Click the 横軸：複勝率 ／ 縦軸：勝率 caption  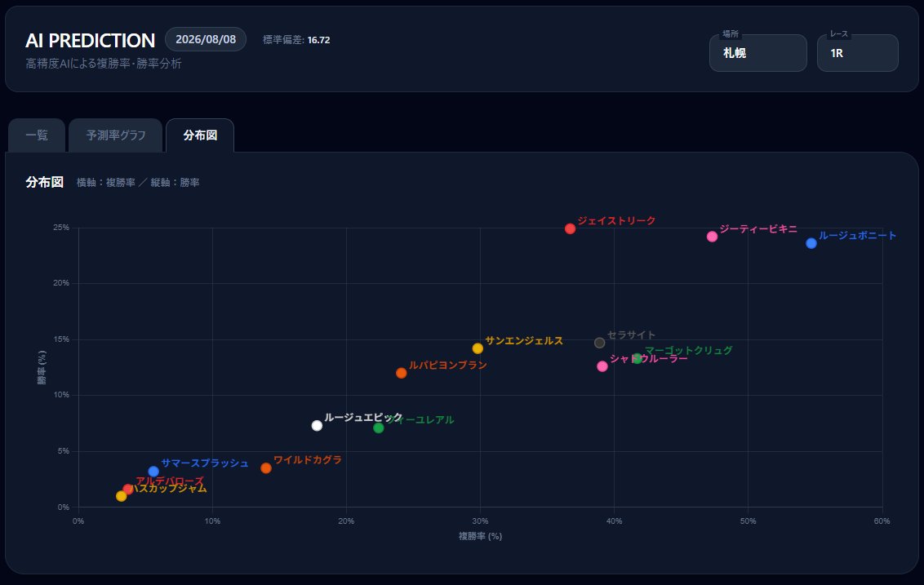138,183
